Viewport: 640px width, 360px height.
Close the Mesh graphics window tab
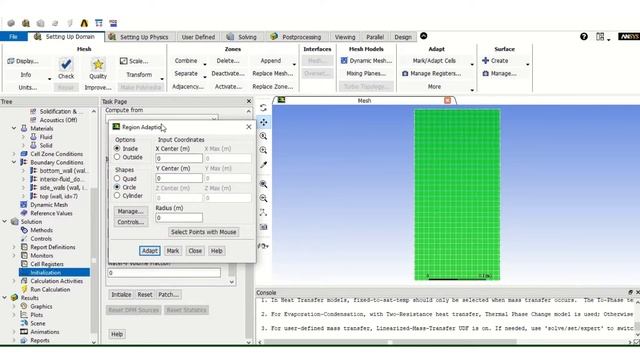coord(447,100)
